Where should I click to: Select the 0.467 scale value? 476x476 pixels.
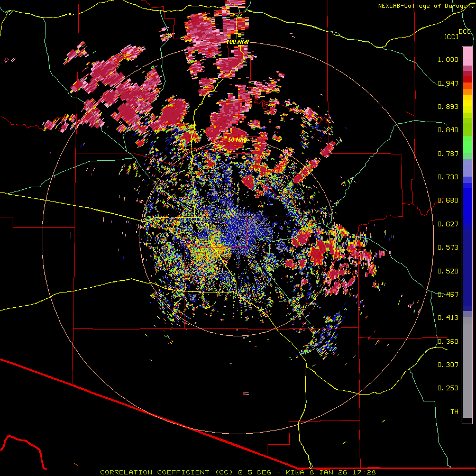pos(448,295)
